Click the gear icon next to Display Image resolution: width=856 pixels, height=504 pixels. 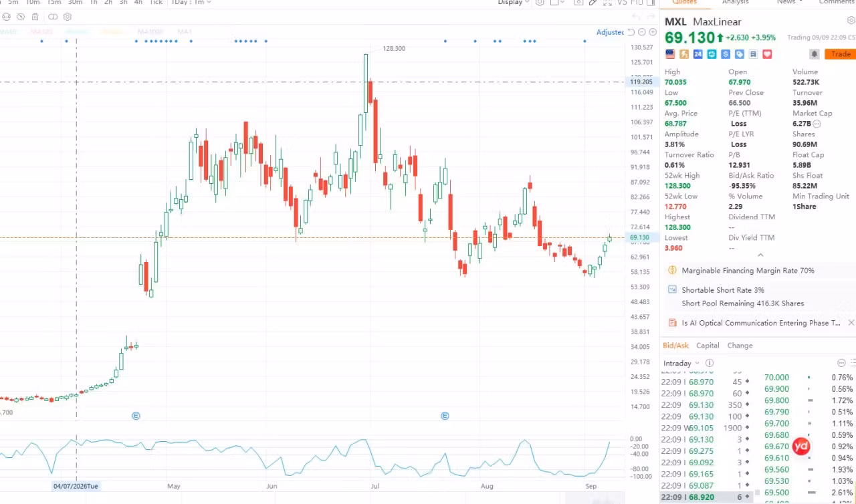pos(540,3)
